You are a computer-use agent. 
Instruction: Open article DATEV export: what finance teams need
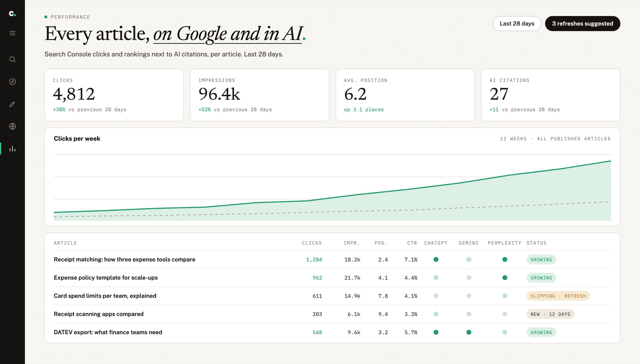[108, 332]
